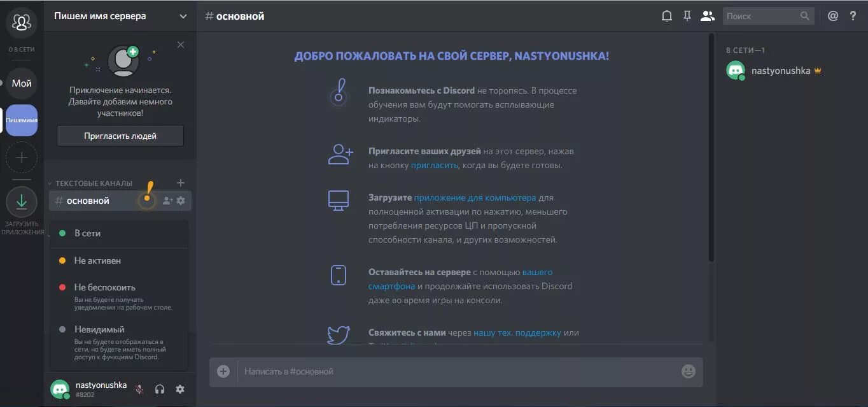Close the invite people prompt
Screen dimensions: 868x407
tap(181, 45)
